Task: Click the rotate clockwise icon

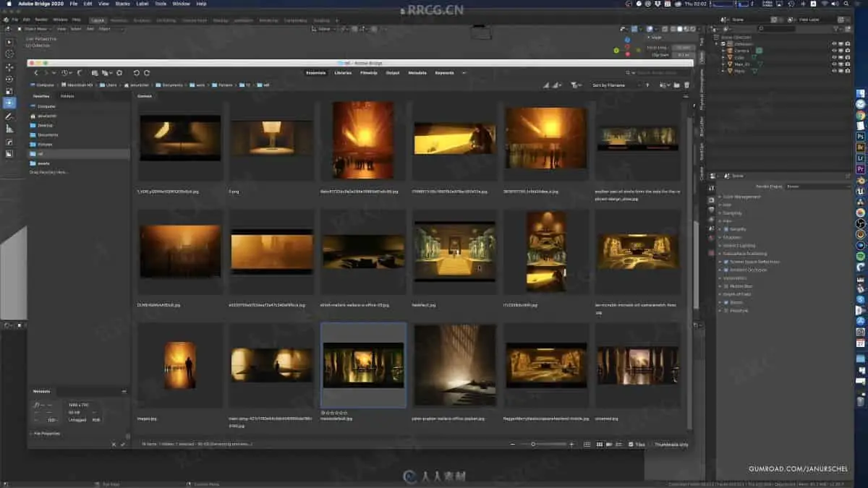Action: 147,73
